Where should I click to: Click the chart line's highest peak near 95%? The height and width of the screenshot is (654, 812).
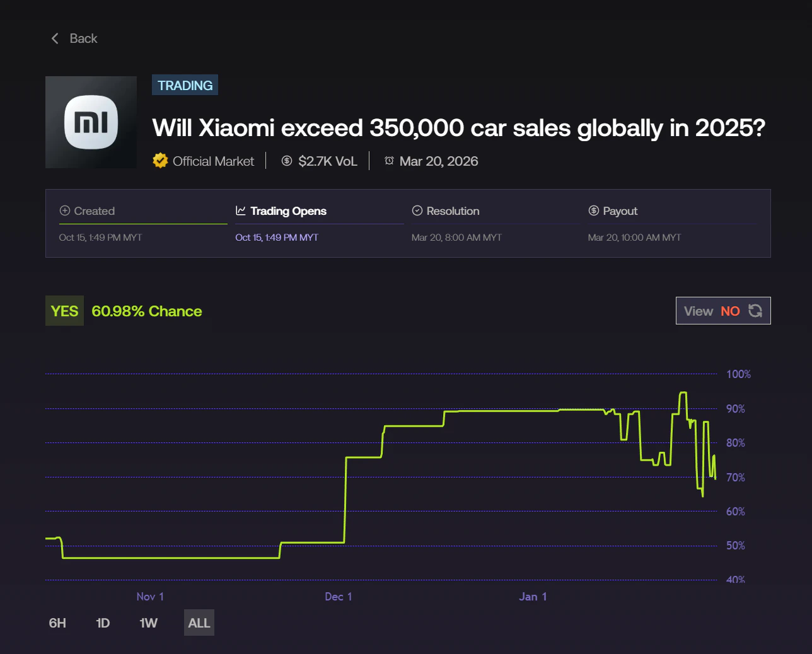683,393
